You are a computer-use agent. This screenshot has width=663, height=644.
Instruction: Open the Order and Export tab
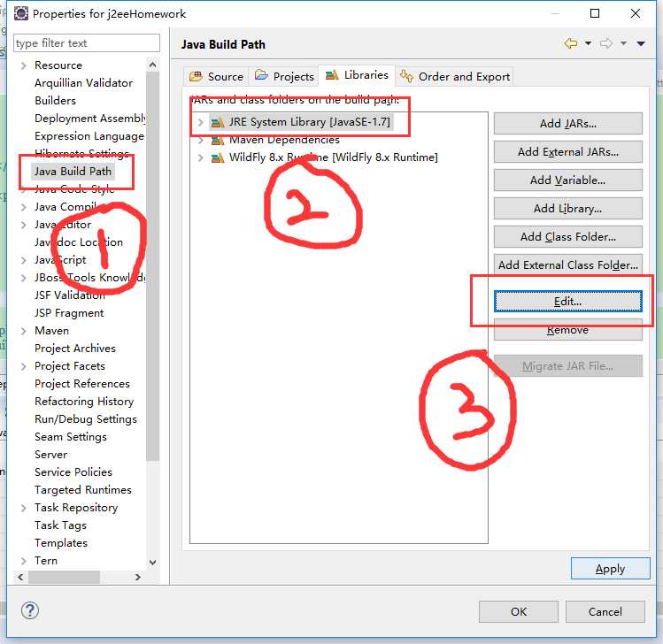455,76
